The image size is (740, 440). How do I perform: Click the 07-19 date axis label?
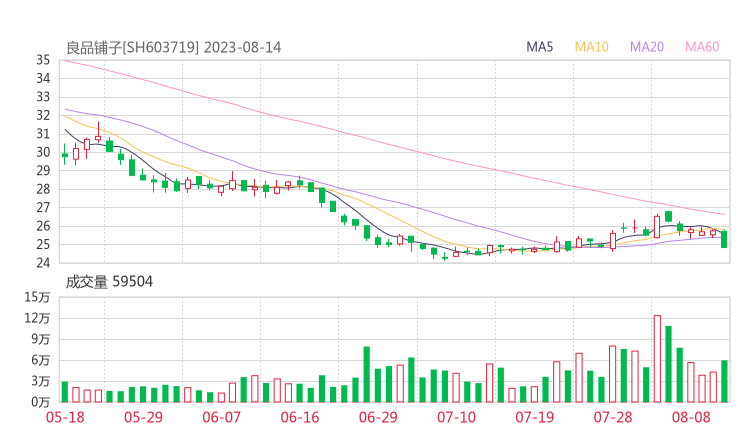[534, 417]
